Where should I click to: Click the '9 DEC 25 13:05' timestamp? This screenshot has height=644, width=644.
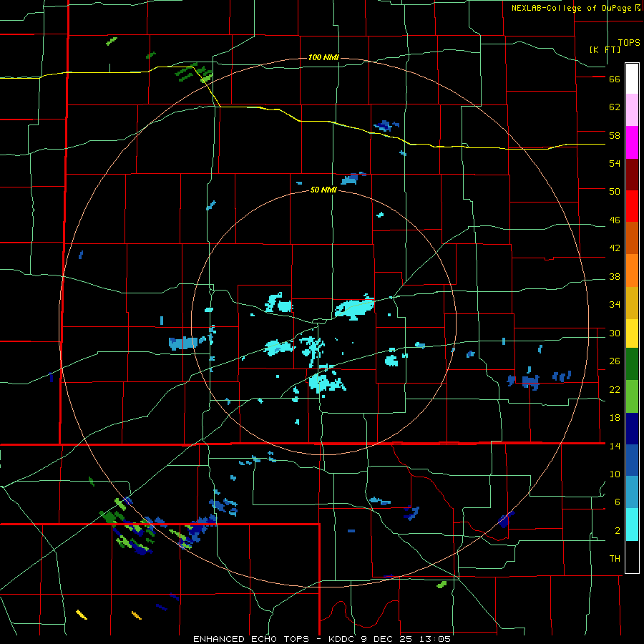(406, 639)
